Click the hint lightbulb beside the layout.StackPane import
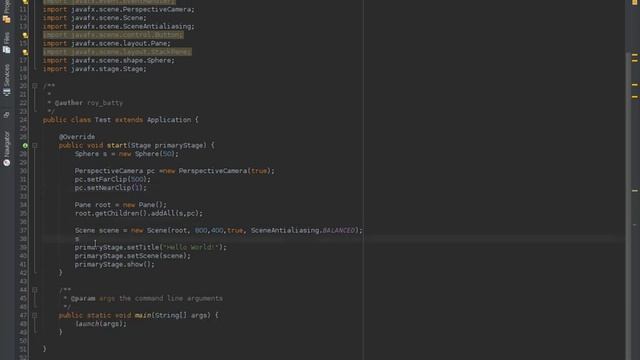The height and width of the screenshot is (360, 640). click(25, 52)
